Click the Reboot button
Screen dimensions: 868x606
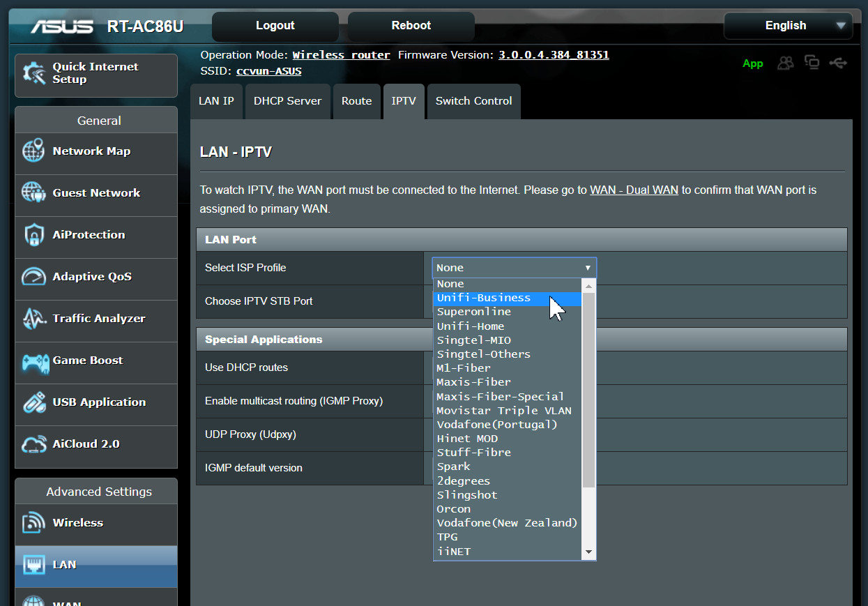click(411, 26)
